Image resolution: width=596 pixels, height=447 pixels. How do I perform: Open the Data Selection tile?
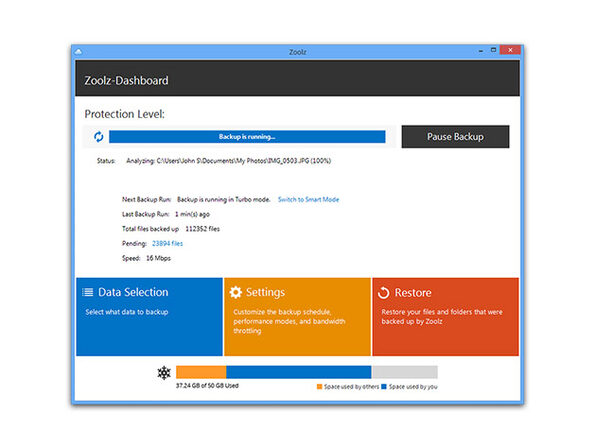pyautogui.click(x=149, y=317)
